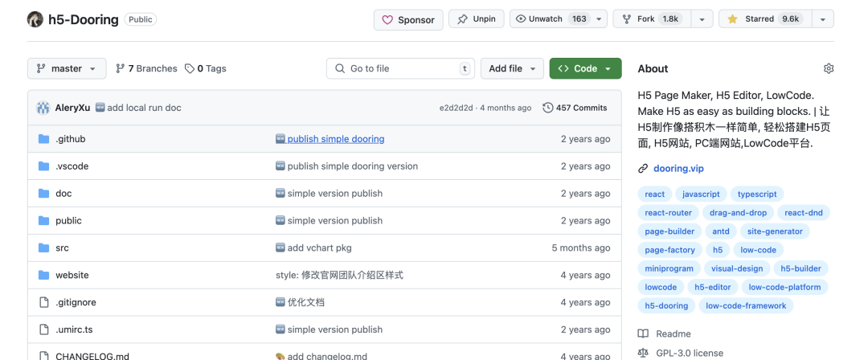Select the miniprogram topic tag
This screenshot has width=868, height=360.
(x=669, y=268)
